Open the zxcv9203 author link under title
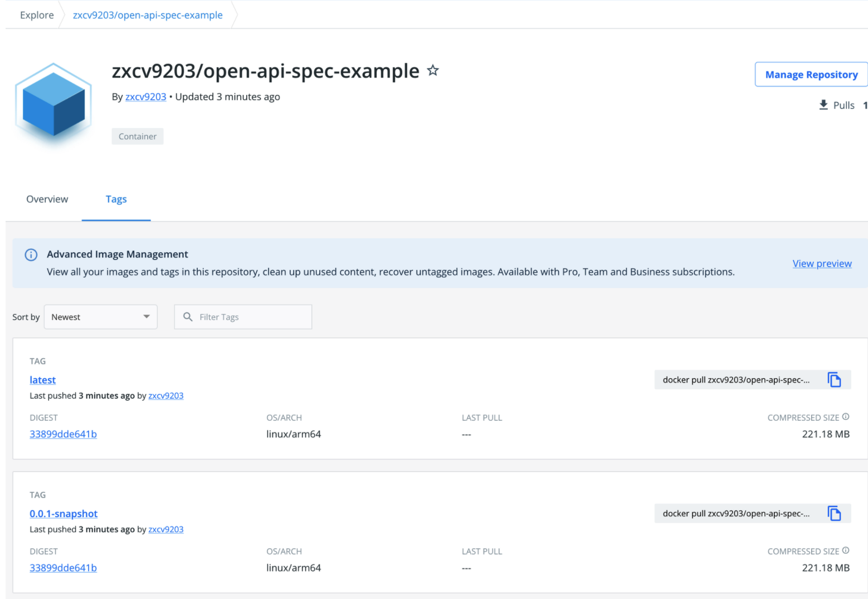The width and height of the screenshot is (868, 599). click(146, 97)
